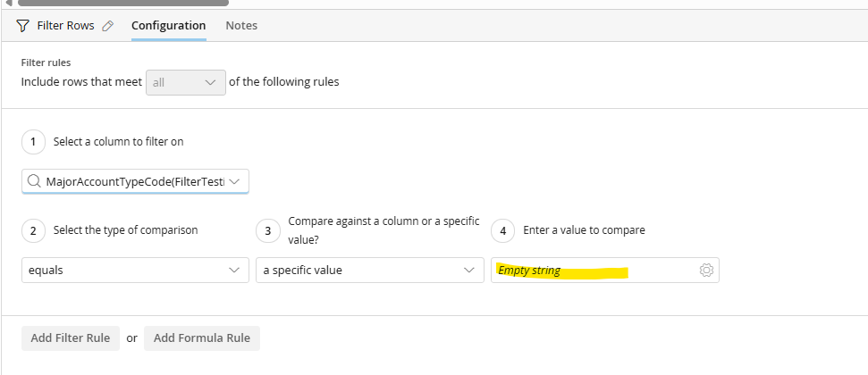The height and width of the screenshot is (375, 868).
Task: Switch to the Notes tab
Action: pos(241,26)
